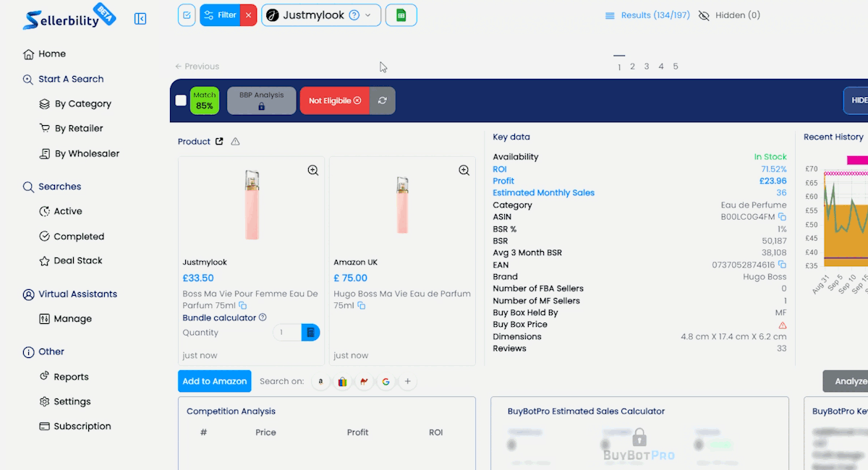Expand the Virtual Assistants section

tap(69, 294)
